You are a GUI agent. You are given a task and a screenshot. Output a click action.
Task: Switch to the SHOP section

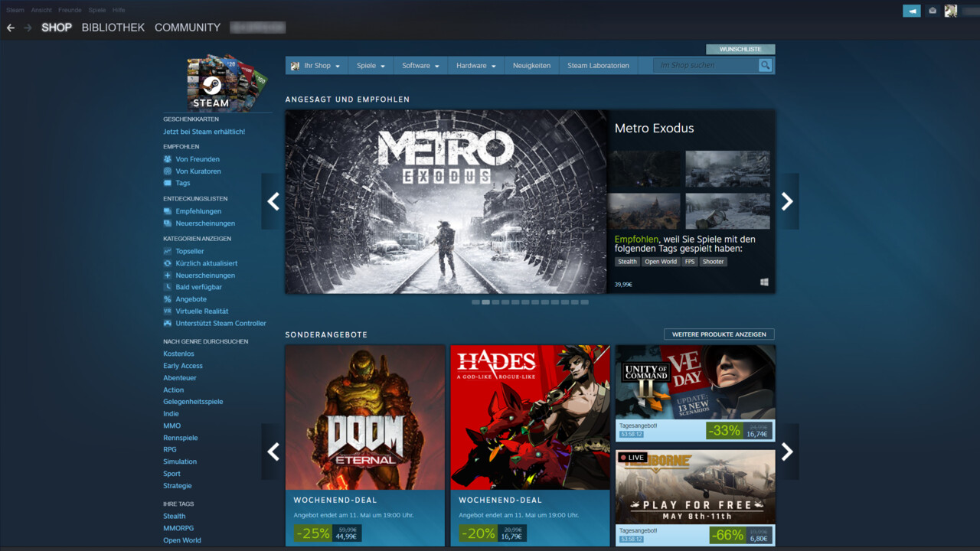pos(57,28)
